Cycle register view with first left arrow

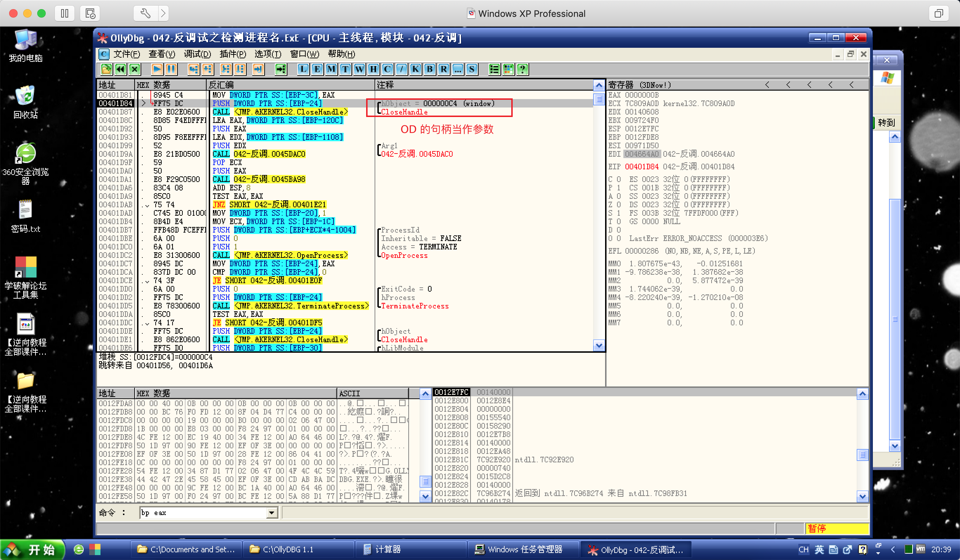click(767, 85)
